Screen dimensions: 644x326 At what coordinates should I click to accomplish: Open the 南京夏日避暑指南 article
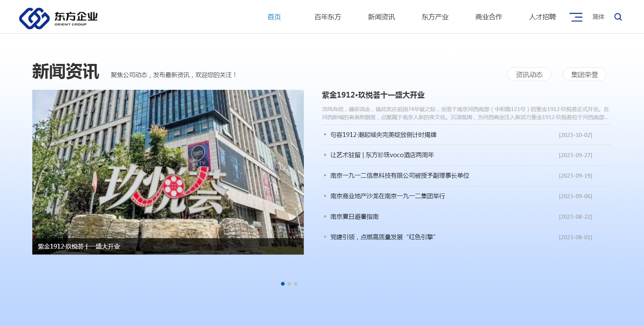pyautogui.click(x=354, y=217)
